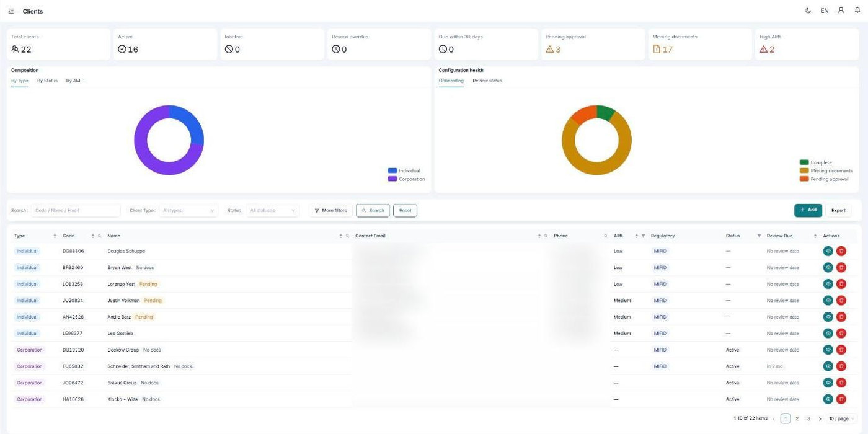This screenshot has width=868, height=434.
Task: Sort table by Name column
Action: pos(340,236)
